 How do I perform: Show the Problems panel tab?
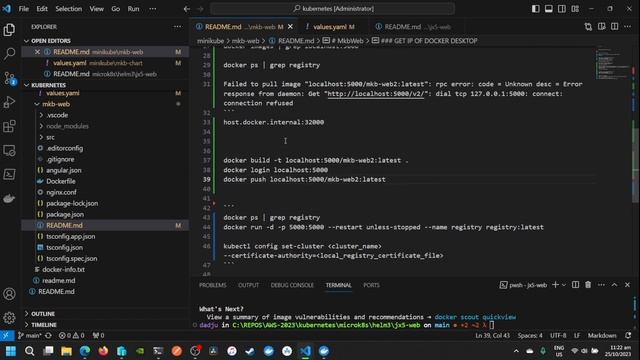213,285
